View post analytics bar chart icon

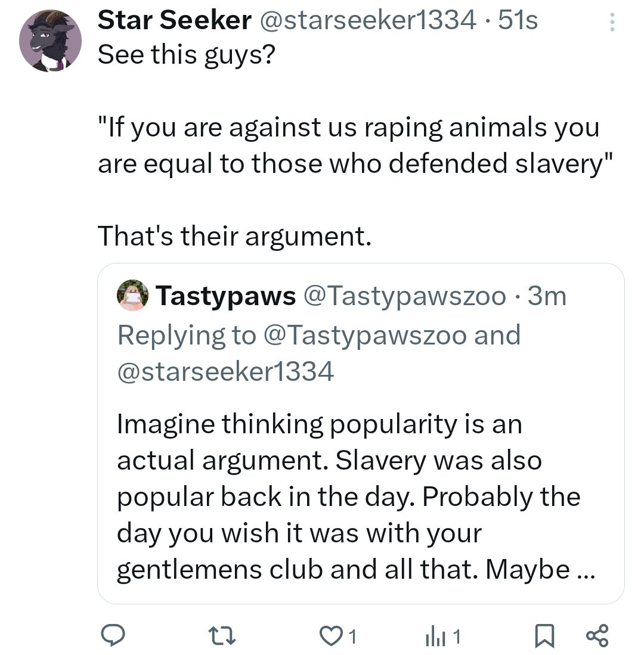pos(433,636)
